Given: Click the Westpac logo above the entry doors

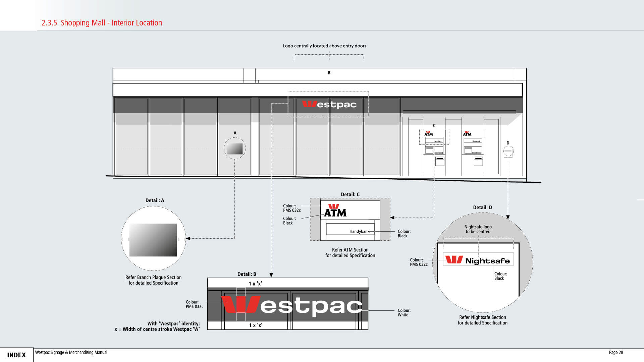Looking at the screenshot, I should click(x=329, y=104).
